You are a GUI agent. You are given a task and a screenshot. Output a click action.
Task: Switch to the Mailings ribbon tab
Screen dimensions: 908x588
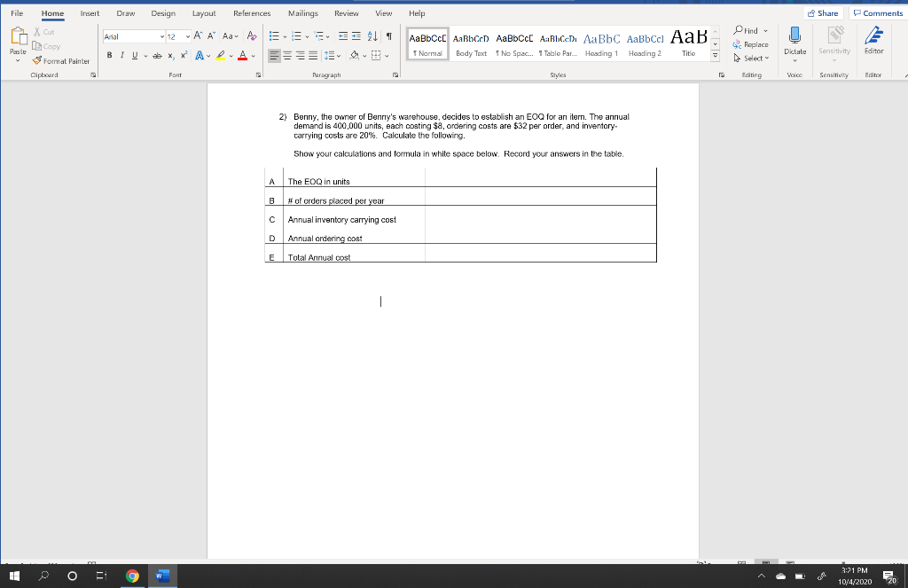coord(301,13)
